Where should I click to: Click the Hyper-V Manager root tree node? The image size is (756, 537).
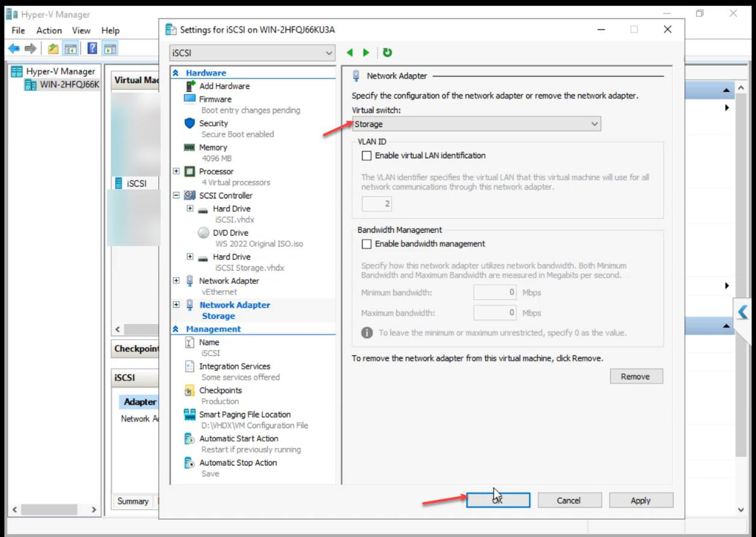click(x=53, y=71)
